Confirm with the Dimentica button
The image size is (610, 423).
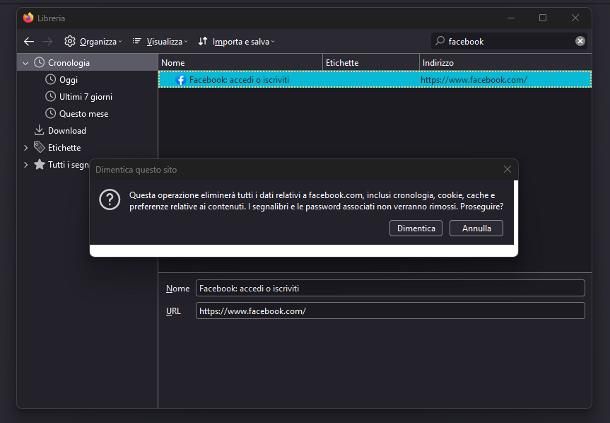(416, 228)
